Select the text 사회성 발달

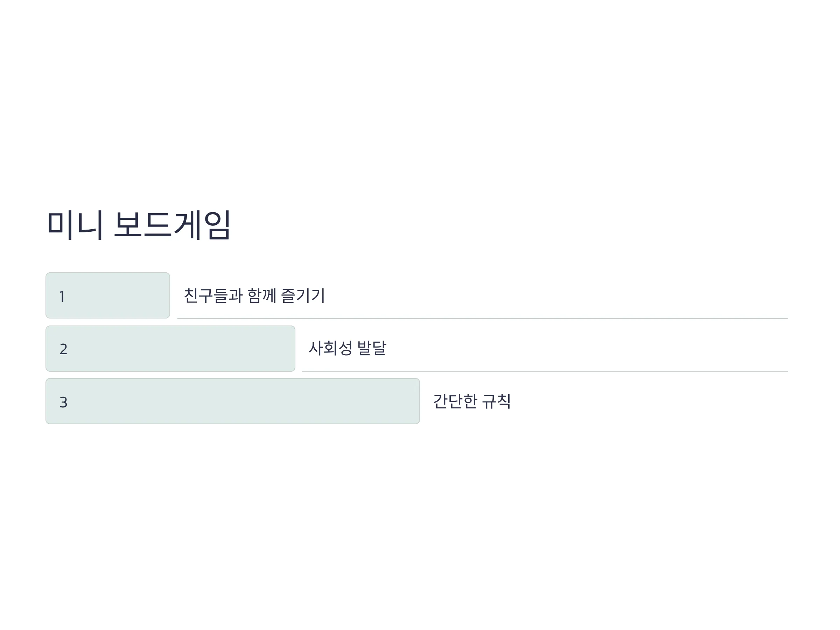(347, 348)
